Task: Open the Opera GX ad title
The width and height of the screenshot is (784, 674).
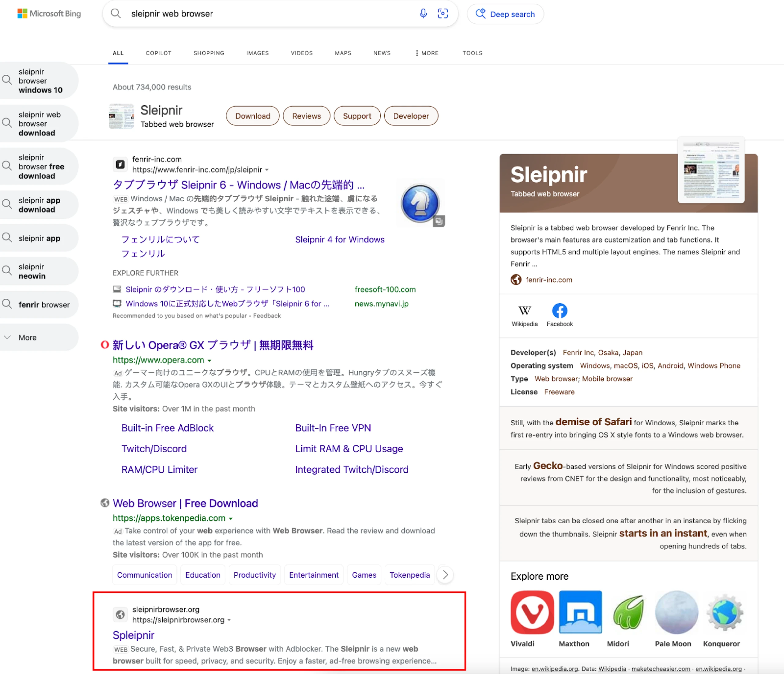Action: coord(213,345)
